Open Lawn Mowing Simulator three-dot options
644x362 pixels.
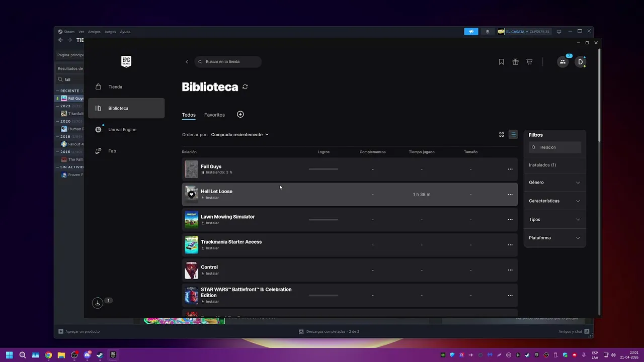(510, 220)
